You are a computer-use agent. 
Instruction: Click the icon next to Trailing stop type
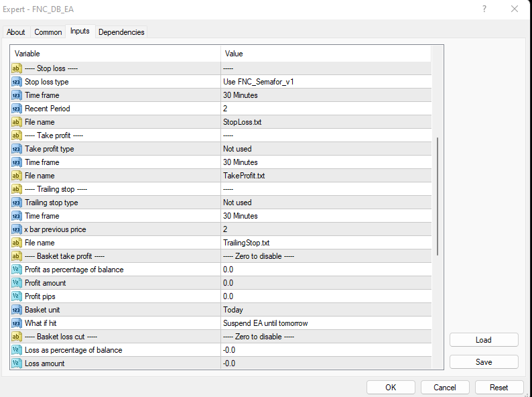pyautogui.click(x=17, y=203)
